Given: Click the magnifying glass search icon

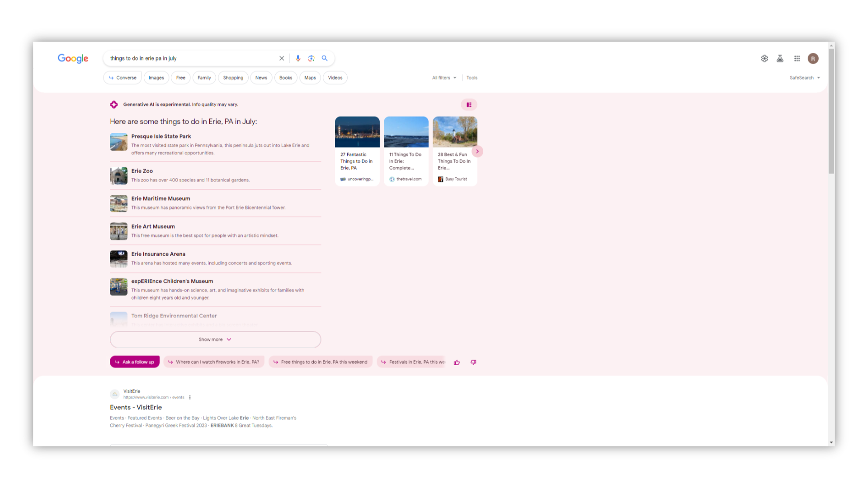Looking at the screenshot, I should coord(325,58).
